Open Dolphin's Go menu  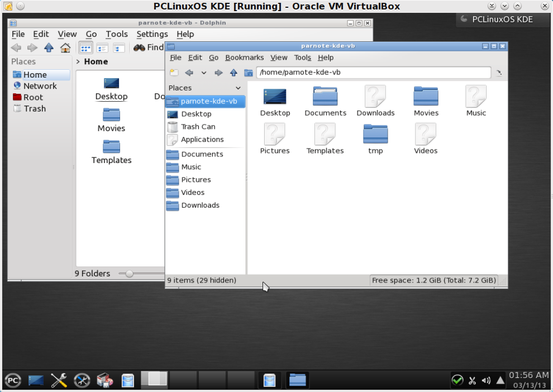click(x=92, y=34)
